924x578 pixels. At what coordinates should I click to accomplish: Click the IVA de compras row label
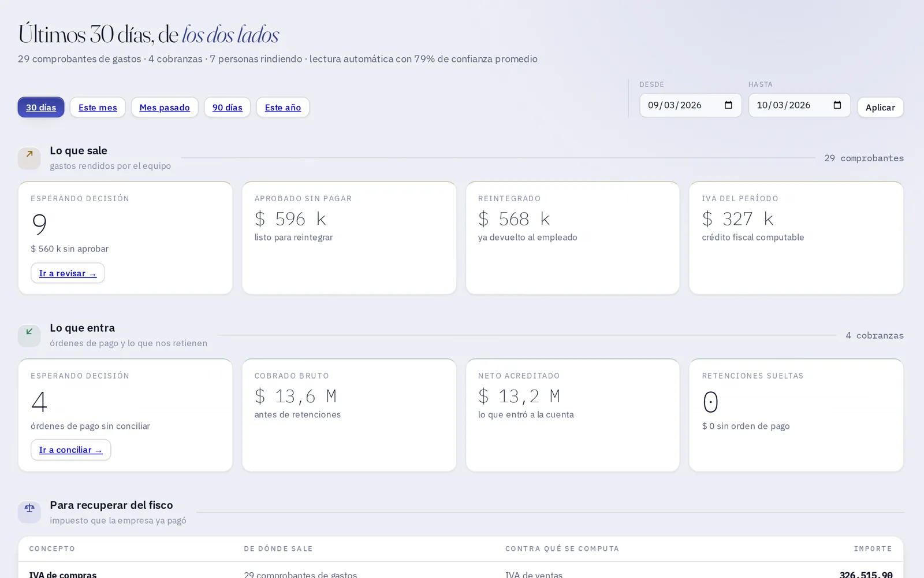pos(63,575)
